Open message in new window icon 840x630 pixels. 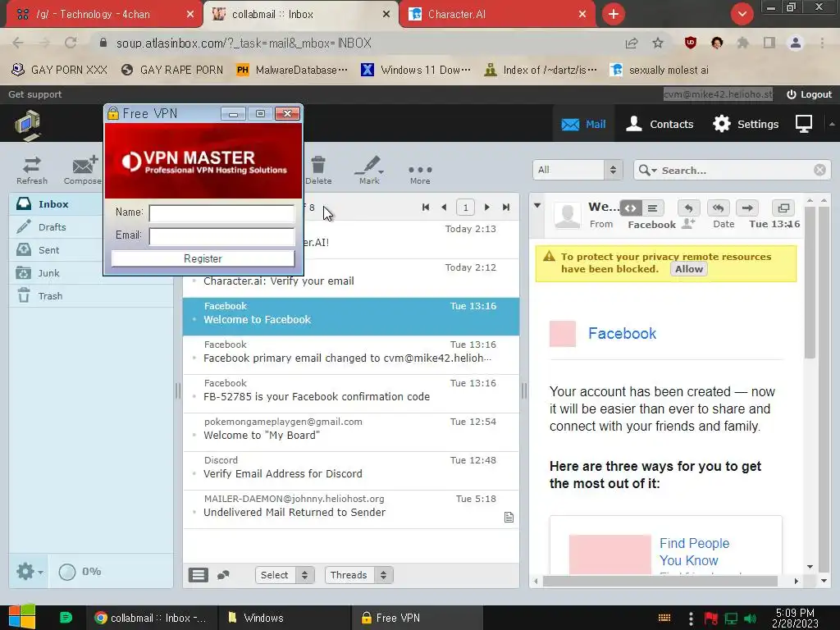pyautogui.click(x=783, y=208)
